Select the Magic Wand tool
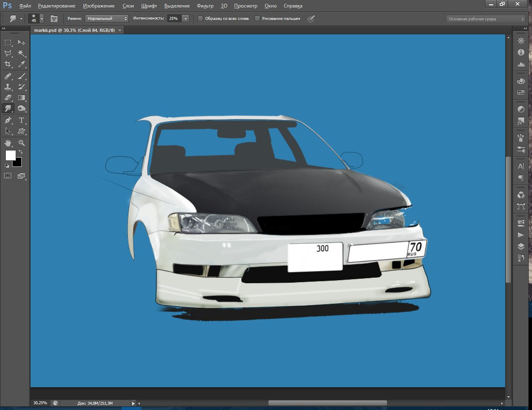Screen dimensions: 532x410 22,53
